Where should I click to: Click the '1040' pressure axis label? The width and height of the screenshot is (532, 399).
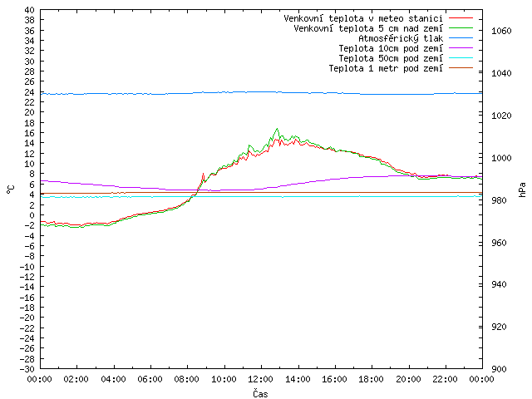click(501, 73)
